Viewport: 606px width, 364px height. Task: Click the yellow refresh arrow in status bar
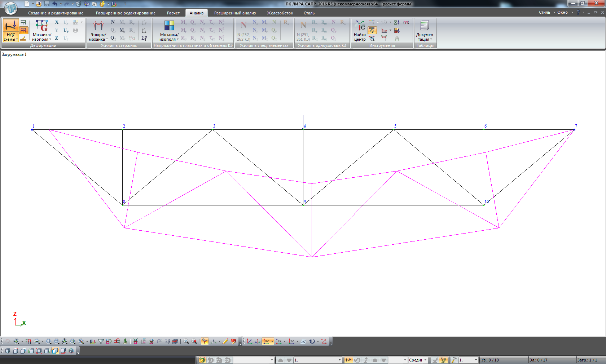202,360
